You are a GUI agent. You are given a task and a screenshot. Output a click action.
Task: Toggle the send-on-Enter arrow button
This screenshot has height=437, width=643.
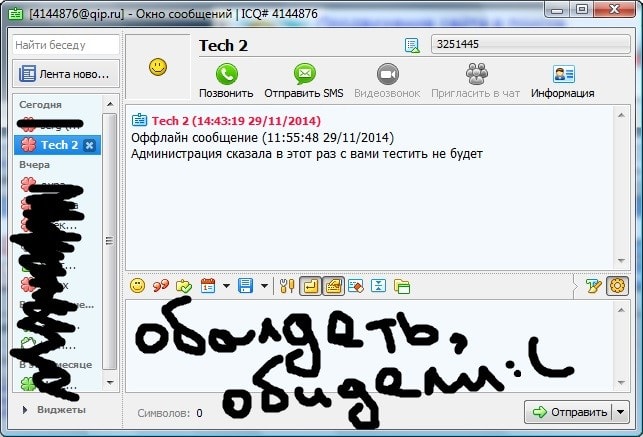click(x=310, y=286)
